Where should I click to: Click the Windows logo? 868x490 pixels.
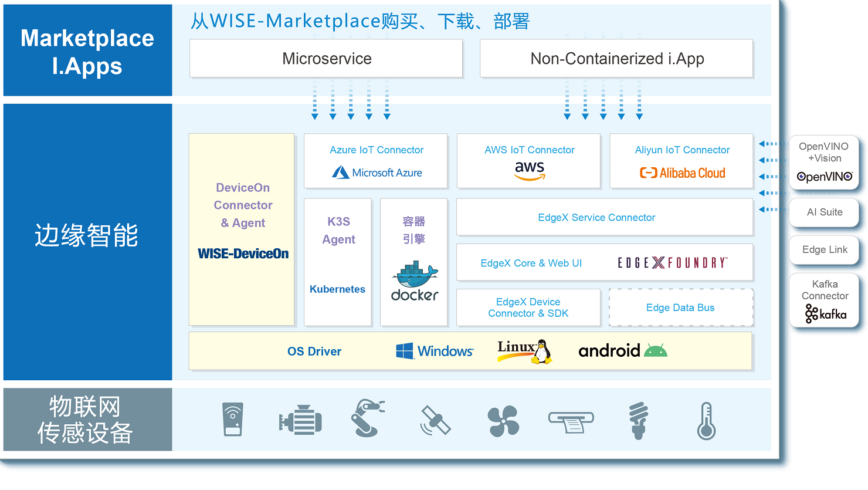pos(435,351)
